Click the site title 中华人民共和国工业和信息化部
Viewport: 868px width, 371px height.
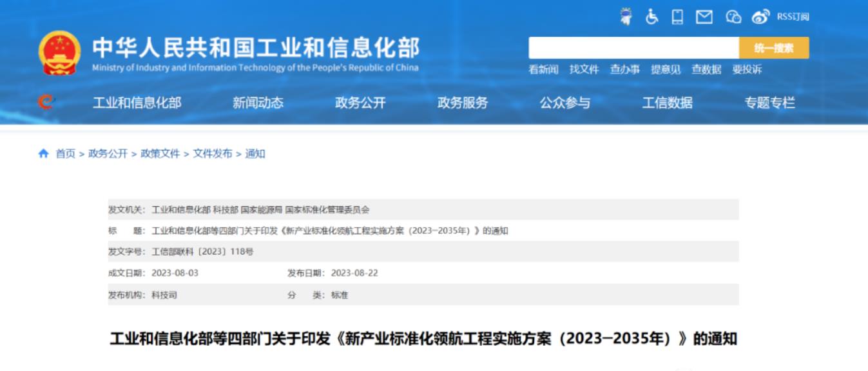256,48
